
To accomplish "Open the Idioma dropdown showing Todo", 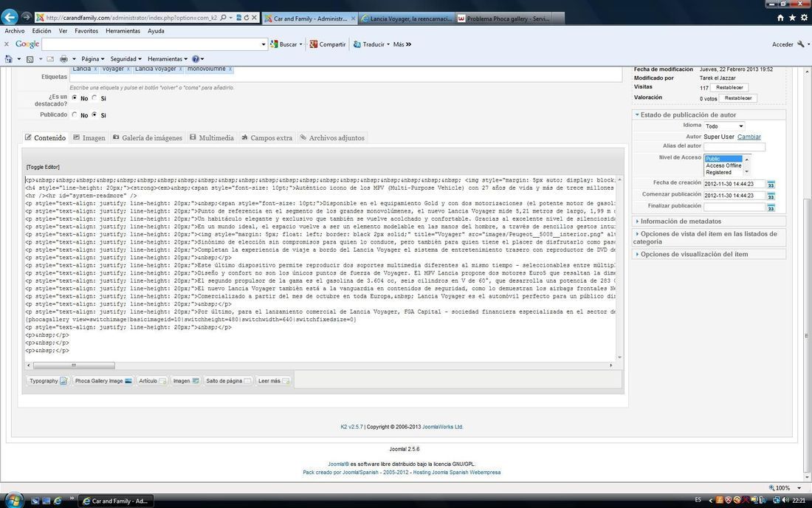I will (724, 126).
